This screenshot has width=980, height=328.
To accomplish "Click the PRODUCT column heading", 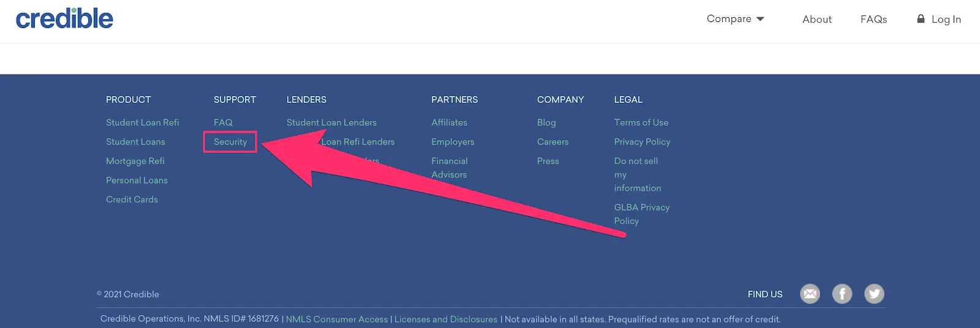I will pyautogui.click(x=128, y=100).
